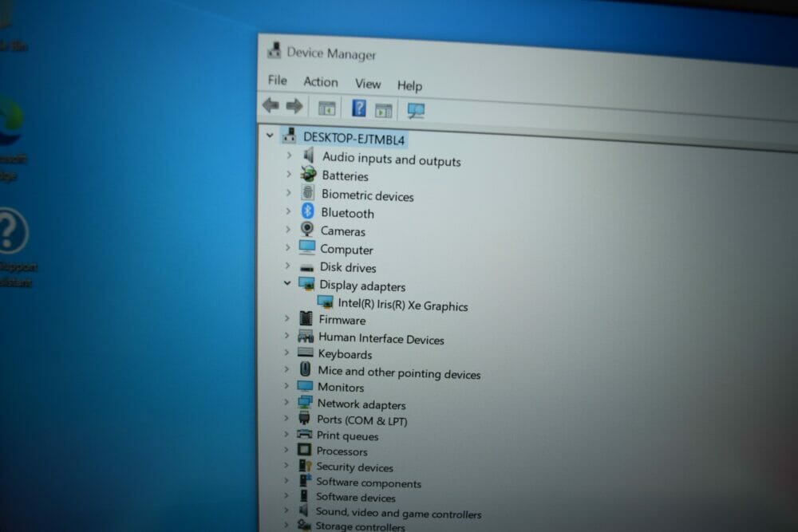The height and width of the screenshot is (532, 798).
Task: Expand the Cameras category arrow
Action: tap(287, 230)
